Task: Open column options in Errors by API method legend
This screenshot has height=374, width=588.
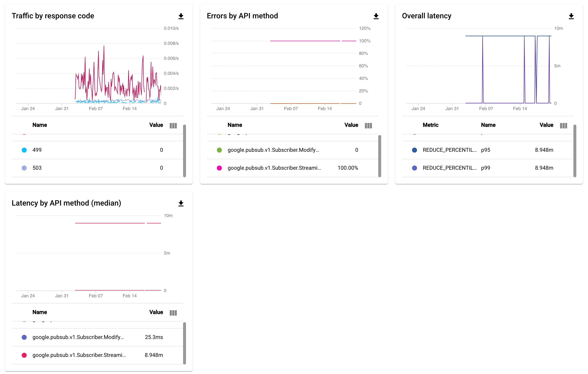Action: [x=368, y=126]
